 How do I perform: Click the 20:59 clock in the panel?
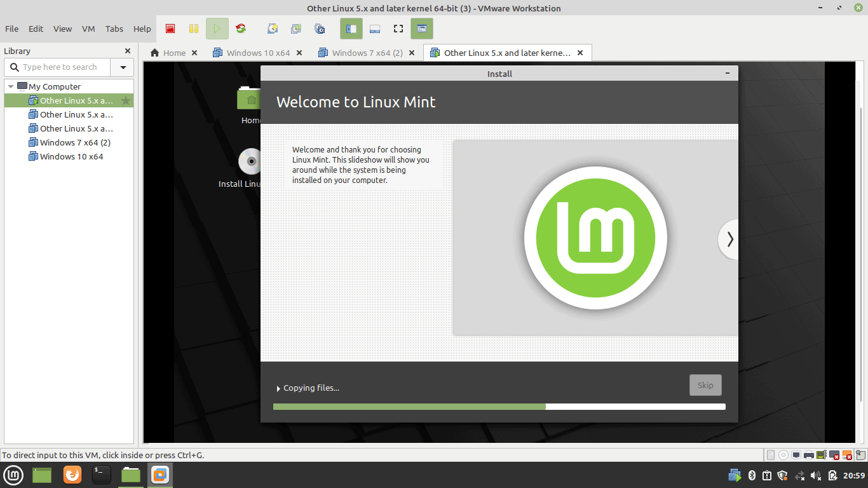pos(854,475)
